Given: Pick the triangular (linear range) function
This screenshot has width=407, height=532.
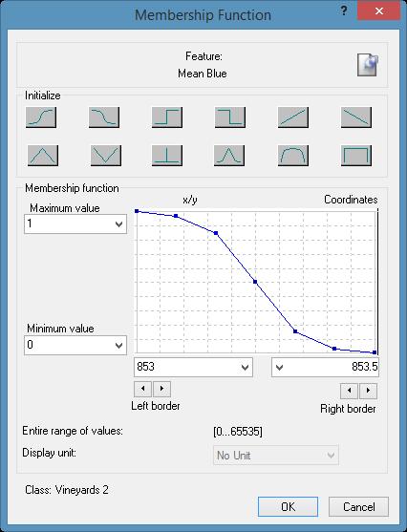Looking at the screenshot, I should pyautogui.click(x=43, y=156).
